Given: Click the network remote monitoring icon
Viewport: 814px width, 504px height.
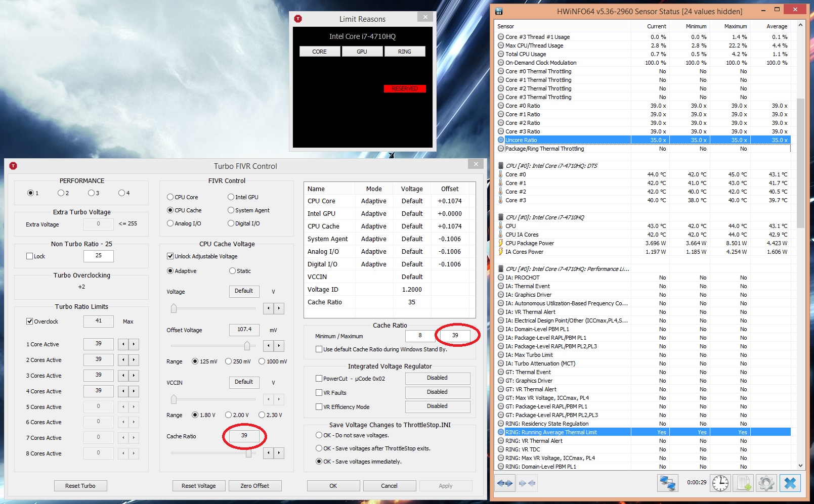Looking at the screenshot, I should (667, 483).
